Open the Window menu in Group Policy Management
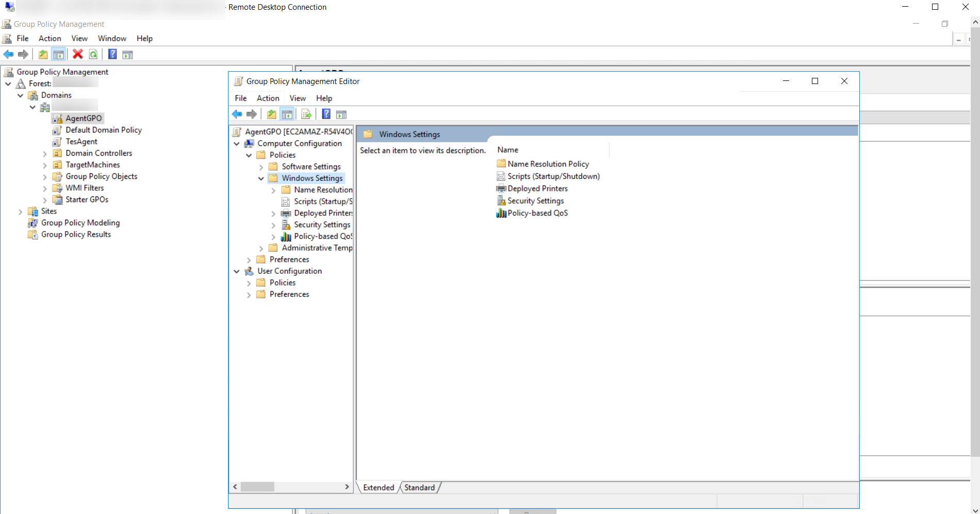This screenshot has width=980, height=514. pyautogui.click(x=112, y=38)
